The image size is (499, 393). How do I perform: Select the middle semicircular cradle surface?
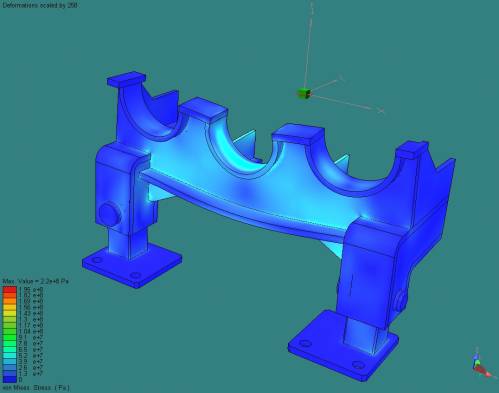tap(240, 148)
